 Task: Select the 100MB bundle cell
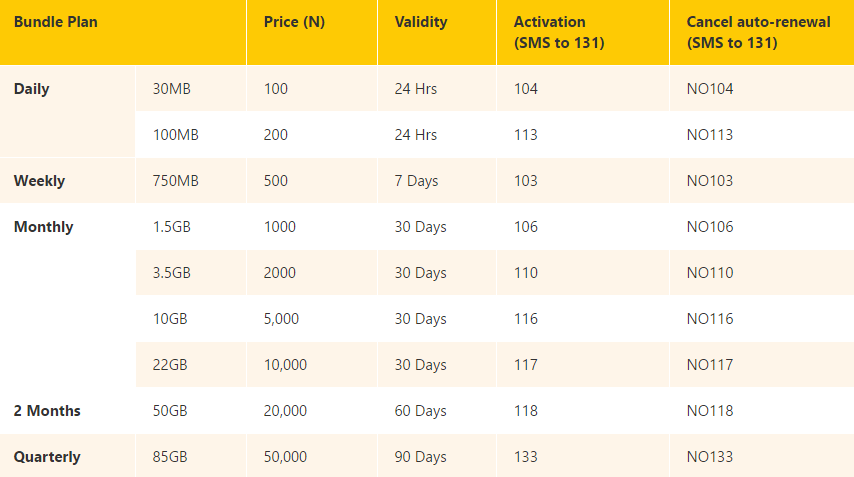pos(175,134)
